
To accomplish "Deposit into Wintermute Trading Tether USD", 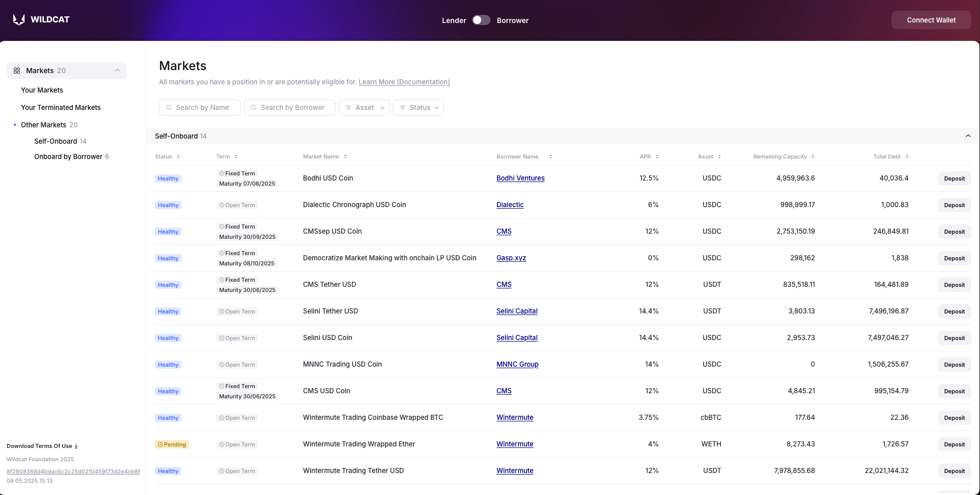I will pyautogui.click(x=954, y=471).
